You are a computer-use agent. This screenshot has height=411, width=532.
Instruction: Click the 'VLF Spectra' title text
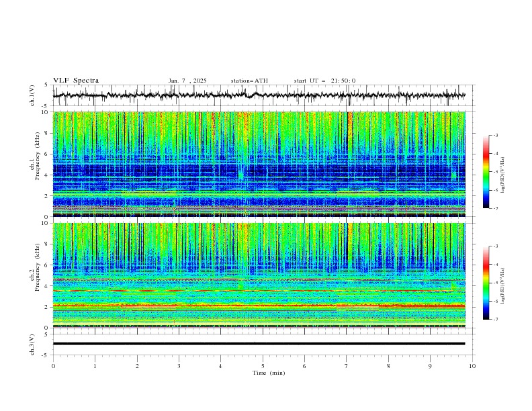76,81
